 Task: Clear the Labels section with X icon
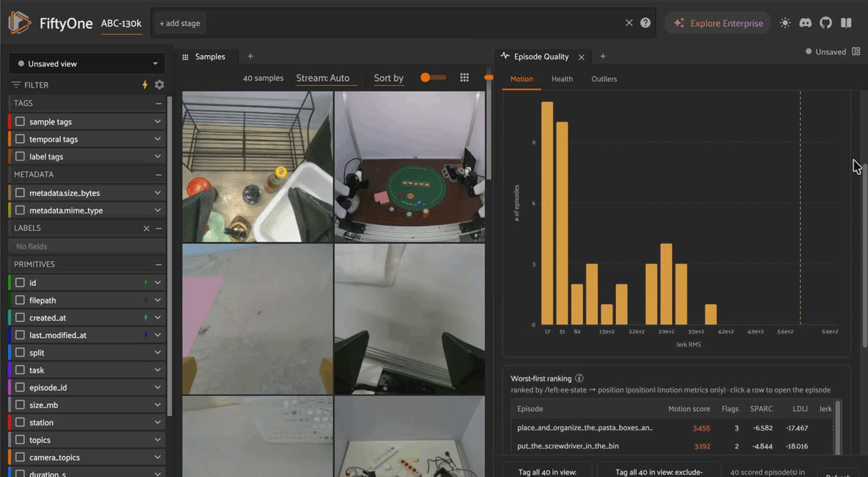tap(146, 228)
